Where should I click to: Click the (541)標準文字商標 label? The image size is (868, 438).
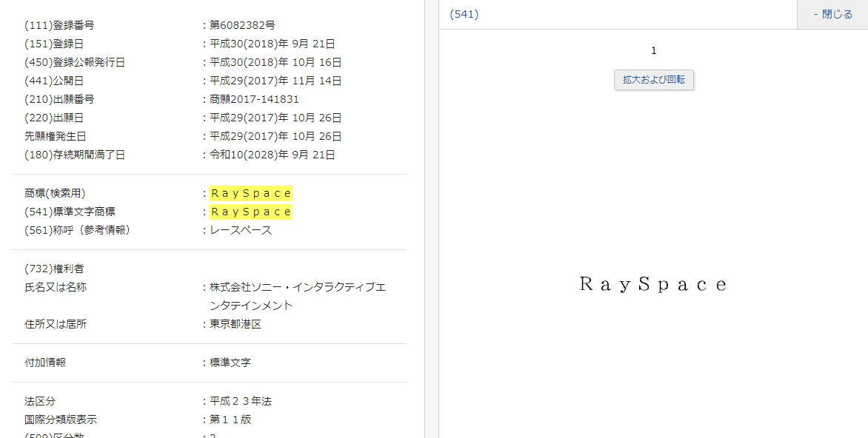pos(70,212)
